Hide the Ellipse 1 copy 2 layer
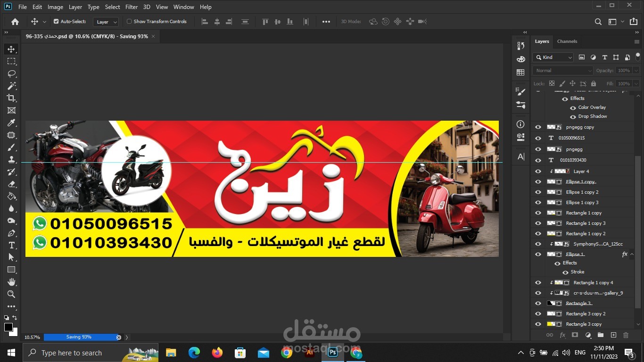The image size is (644, 362). point(538,192)
